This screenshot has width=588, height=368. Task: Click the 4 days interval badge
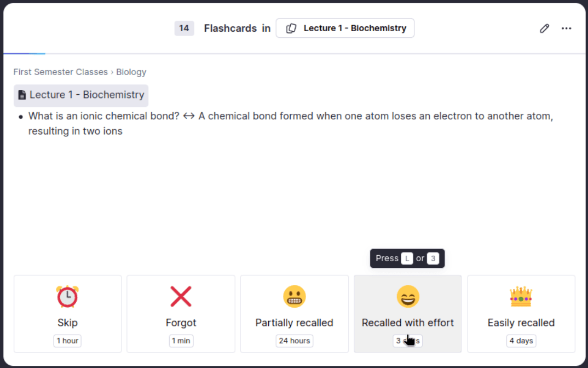tap(521, 341)
